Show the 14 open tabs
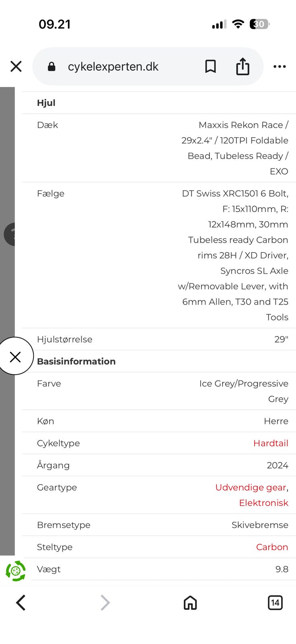The height and width of the screenshot is (644, 296). (x=275, y=603)
